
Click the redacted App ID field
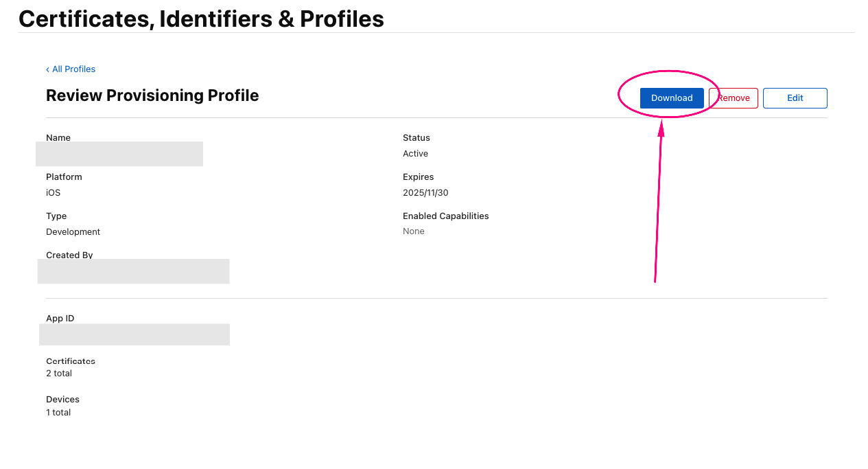point(134,334)
